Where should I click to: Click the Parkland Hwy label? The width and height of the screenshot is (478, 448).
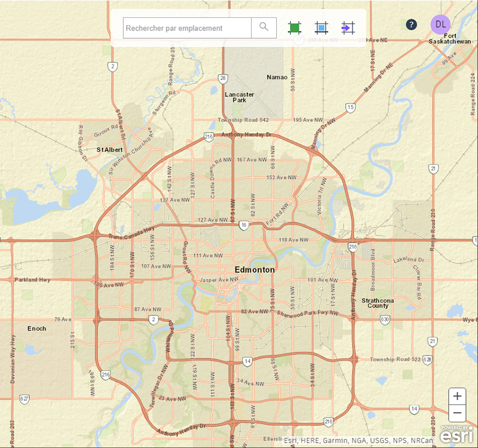coord(32,280)
